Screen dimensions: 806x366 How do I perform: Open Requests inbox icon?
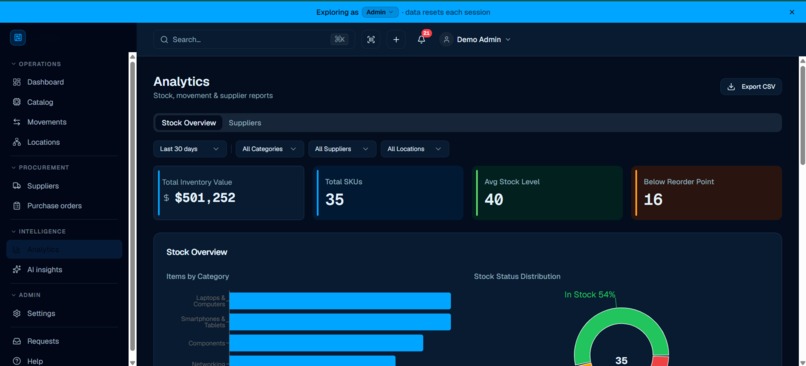(x=16, y=341)
